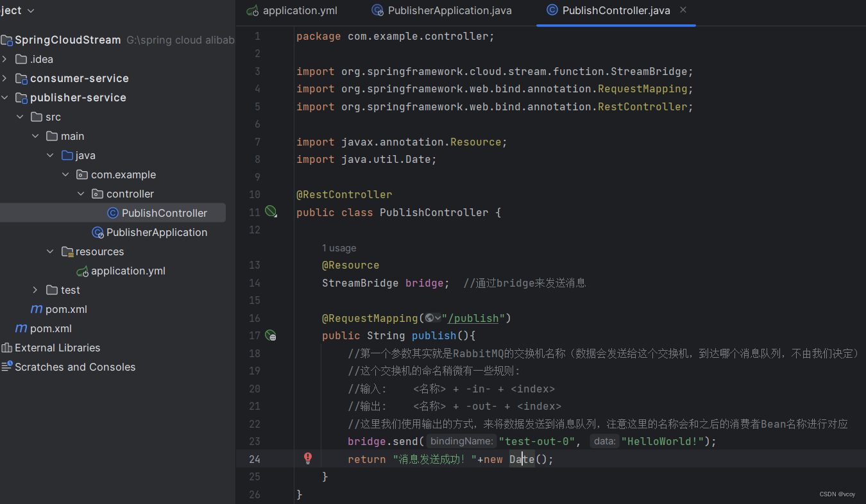The width and height of the screenshot is (866, 504).
Task: Open the application.yml editor tab
Action: (x=292, y=10)
